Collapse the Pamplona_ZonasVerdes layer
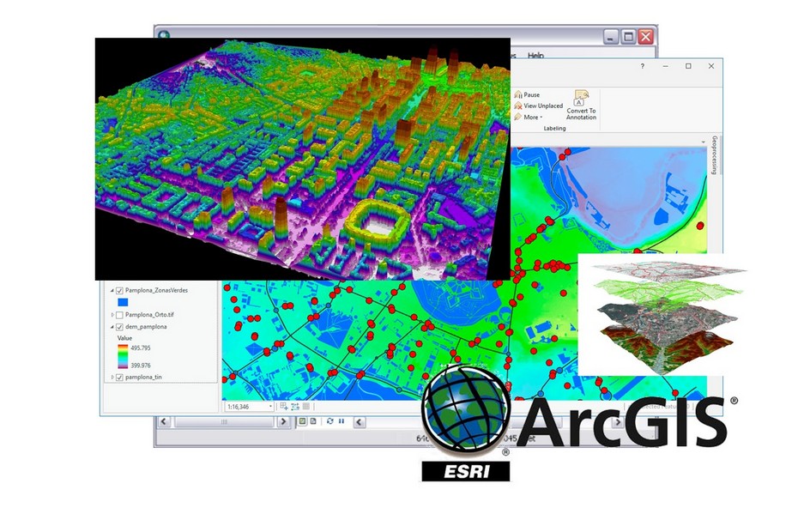Image resolution: width=804 pixels, height=532 pixels. pyautogui.click(x=112, y=291)
